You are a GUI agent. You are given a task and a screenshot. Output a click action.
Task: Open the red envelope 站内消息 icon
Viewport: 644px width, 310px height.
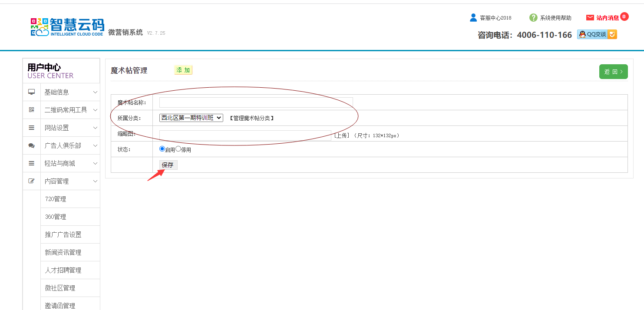pyautogui.click(x=590, y=18)
